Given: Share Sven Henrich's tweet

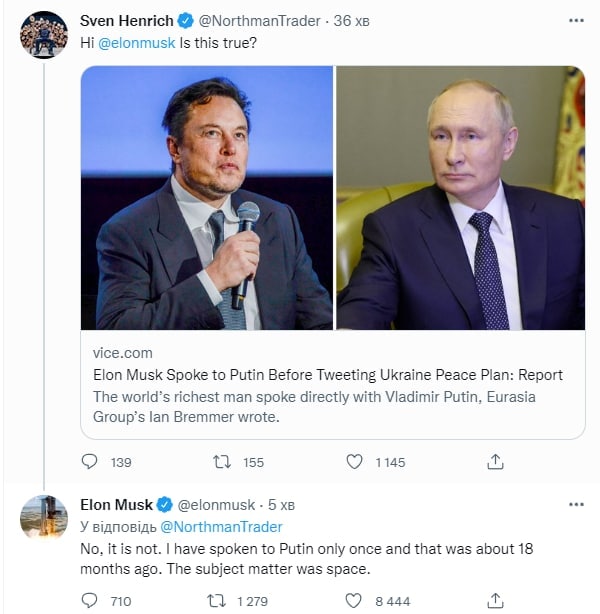Looking at the screenshot, I should coord(495,462).
